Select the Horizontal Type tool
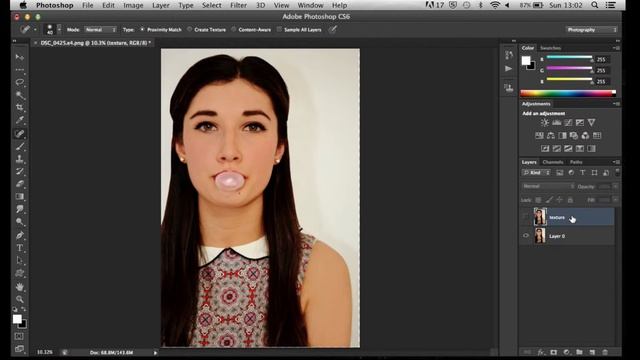Screen dimensions: 640x360 pos(20,248)
